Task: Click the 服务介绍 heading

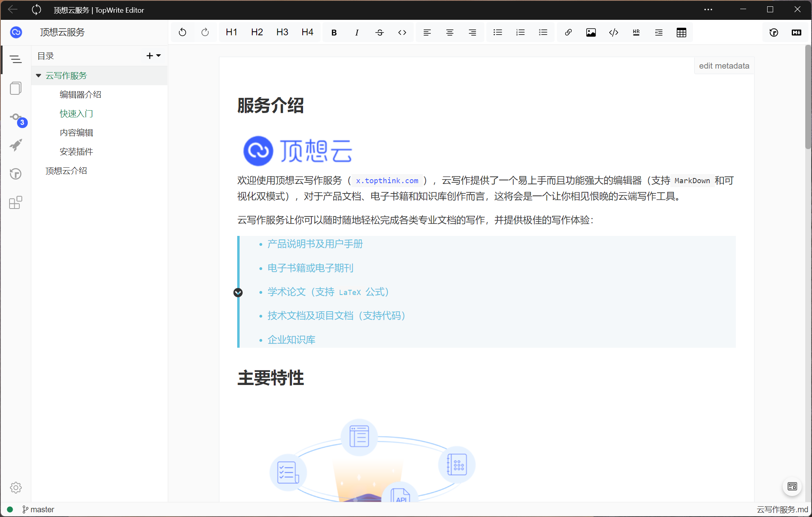Action: [271, 105]
